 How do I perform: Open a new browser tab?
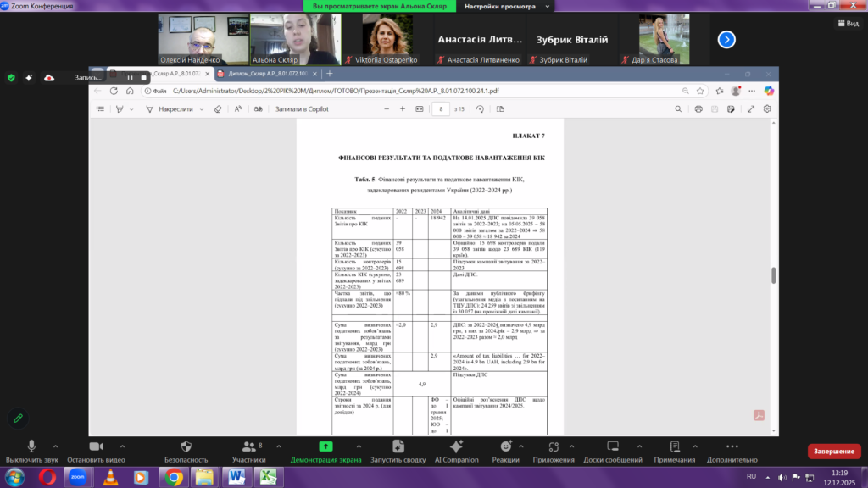[330, 74]
